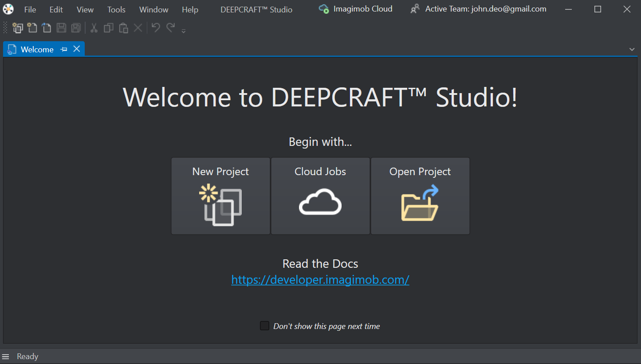Click Active Team: john.deo@gmail.com
The image size is (641, 364).
click(x=486, y=9)
